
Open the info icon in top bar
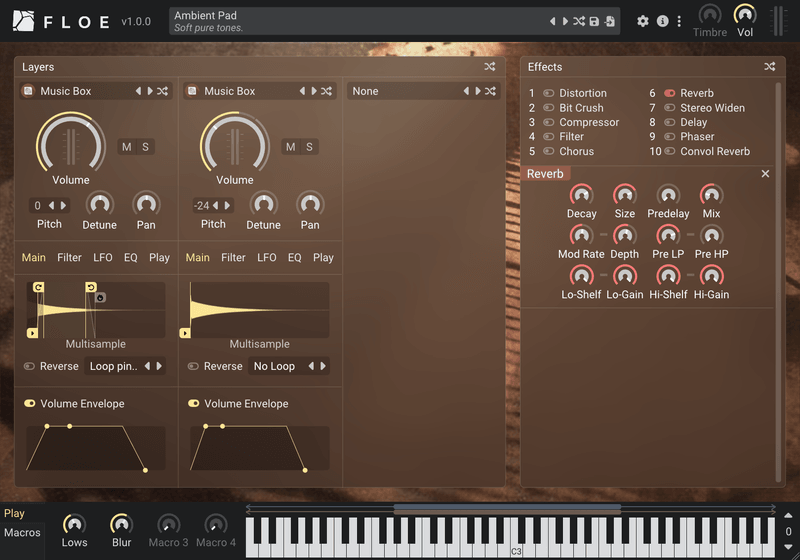(662, 21)
